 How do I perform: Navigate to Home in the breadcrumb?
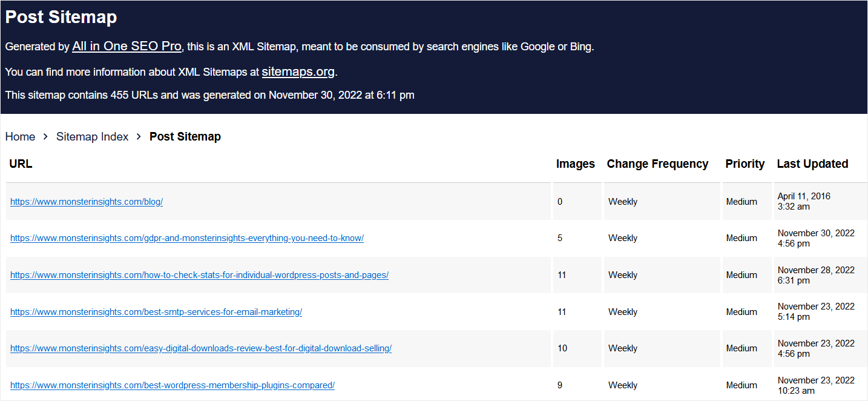20,136
